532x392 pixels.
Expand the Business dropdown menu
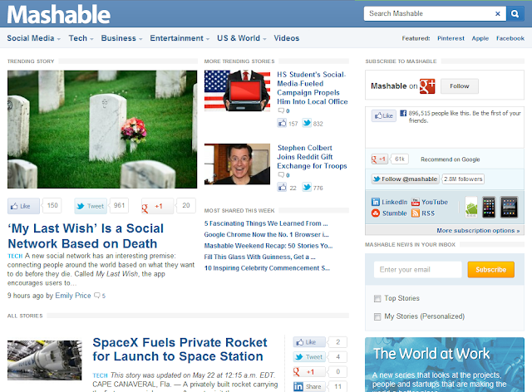click(121, 38)
